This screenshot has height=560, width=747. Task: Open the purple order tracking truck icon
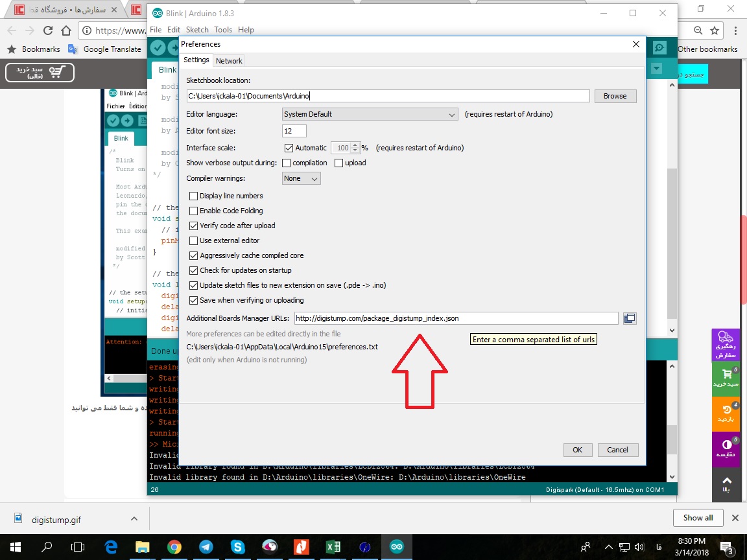[x=726, y=345]
